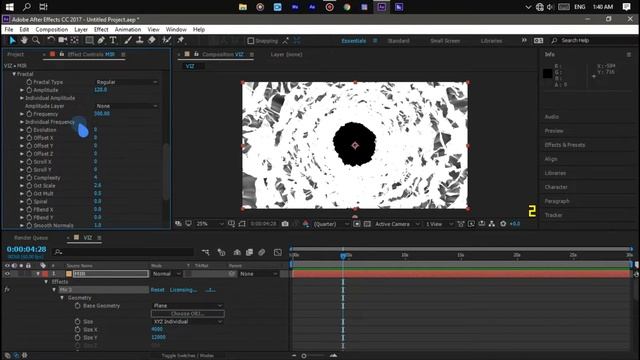
Task: Click the Reset link for the Mir effect
Action: click(x=157, y=290)
